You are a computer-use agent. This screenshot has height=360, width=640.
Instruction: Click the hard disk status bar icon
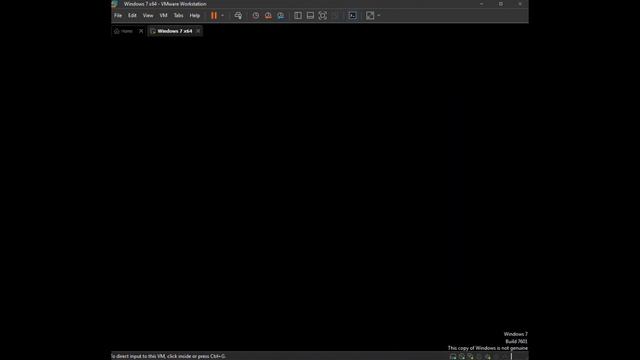453,356
